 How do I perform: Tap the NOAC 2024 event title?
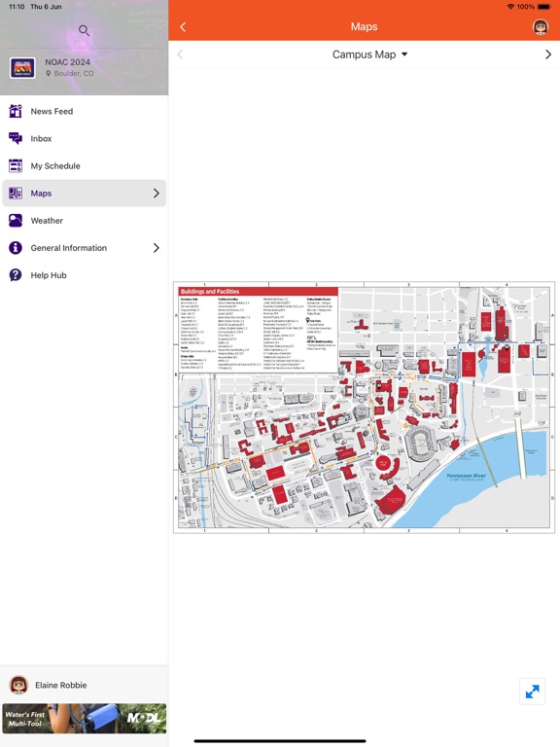(x=68, y=62)
